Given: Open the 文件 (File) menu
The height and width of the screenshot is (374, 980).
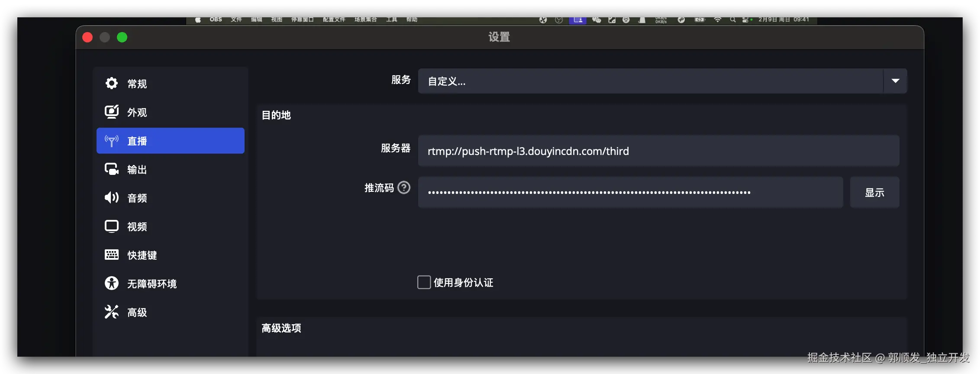Looking at the screenshot, I should tap(236, 20).
